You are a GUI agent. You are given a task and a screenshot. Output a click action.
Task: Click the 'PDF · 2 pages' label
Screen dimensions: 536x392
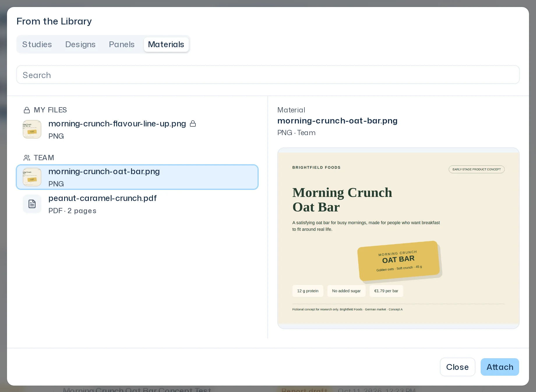[72, 211]
